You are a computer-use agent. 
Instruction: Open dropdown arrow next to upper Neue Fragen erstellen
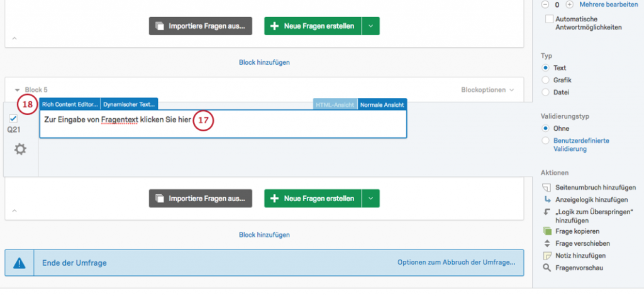click(x=370, y=26)
